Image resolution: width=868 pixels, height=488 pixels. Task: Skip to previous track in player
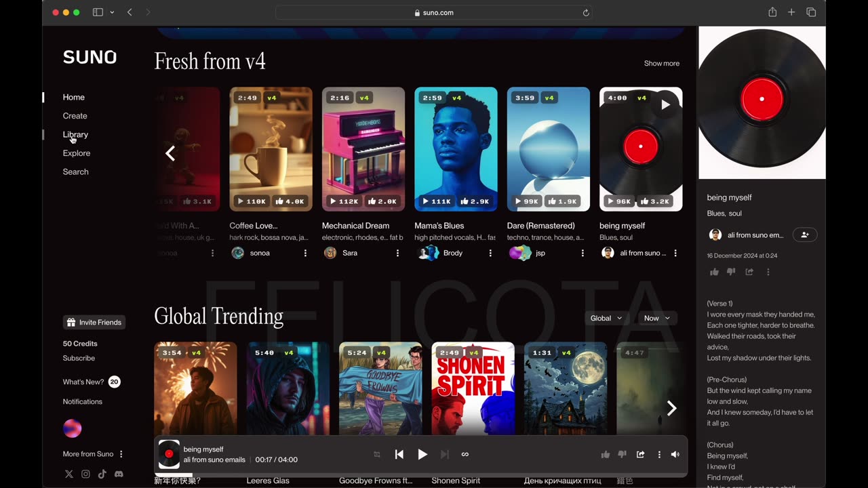[399, 454]
